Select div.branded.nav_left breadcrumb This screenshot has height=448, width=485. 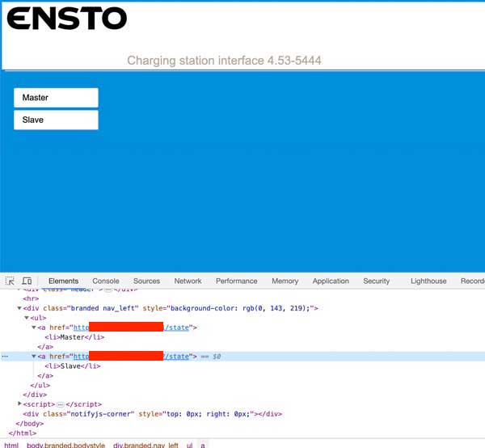click(145, 446)
